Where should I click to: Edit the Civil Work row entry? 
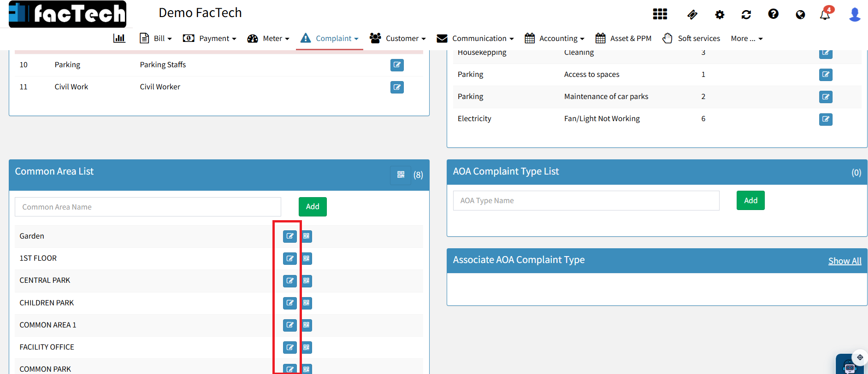[x=397, y=87]
